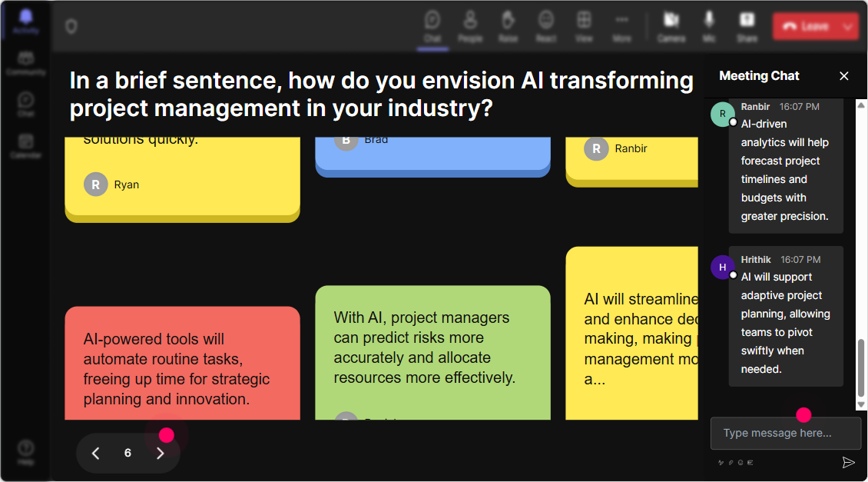The image size is (868, 482).
Task: Expand the Leave options dropdown arrow
Action: pos(848,27)
